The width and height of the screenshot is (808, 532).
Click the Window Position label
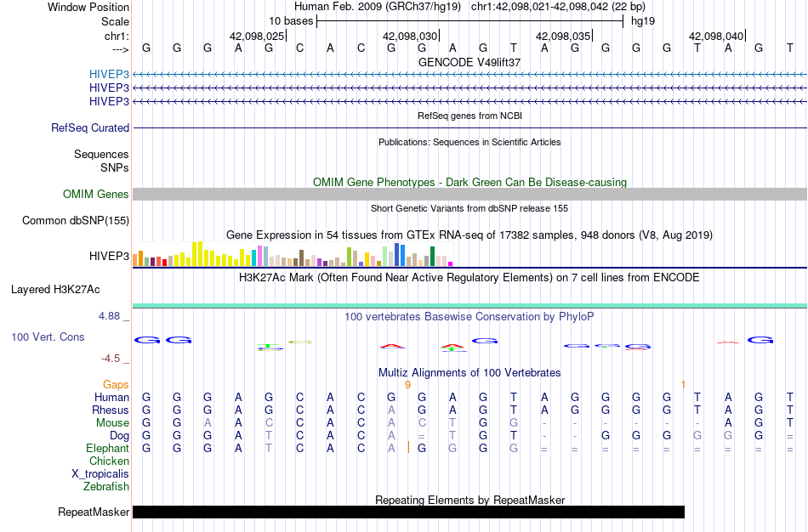(x=88, y=7)
